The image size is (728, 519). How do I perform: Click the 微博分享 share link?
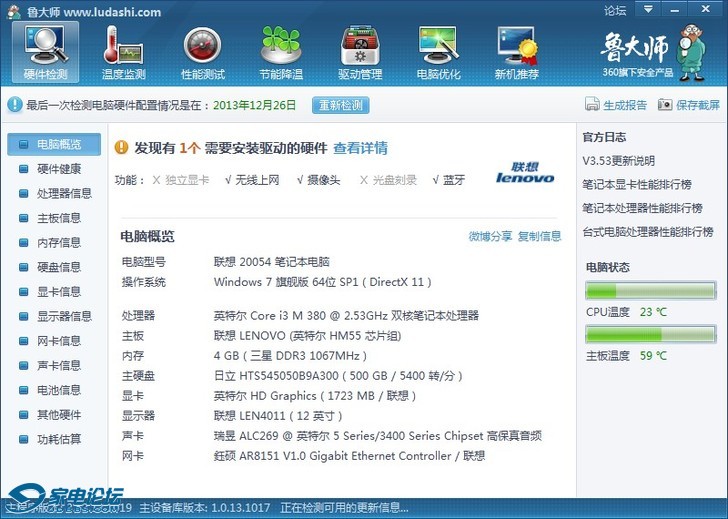(x=490, y=236)
